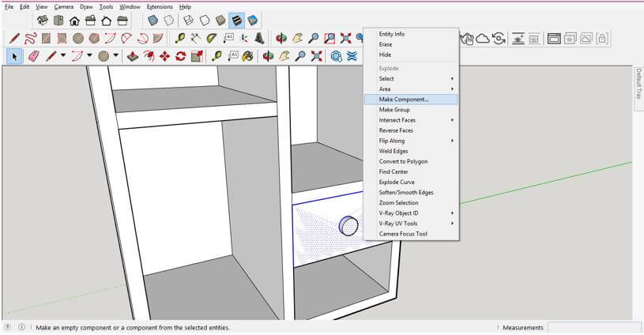Image resolution: width=644 pixels, height=335 pixels.
Task: Open the Camera menu
Action: pos(64,6)
